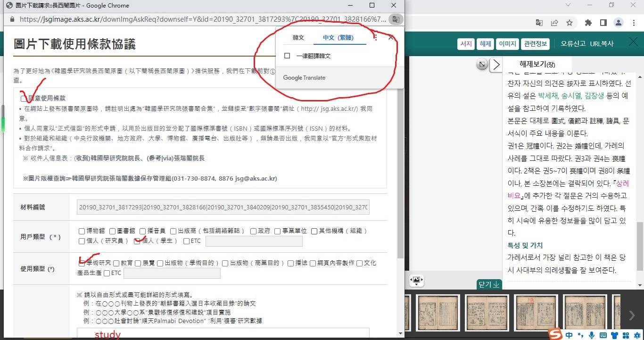Open the Sogou input icon in the taskbar tray
The image size is (644, 340).
click(x=555, y=334)
